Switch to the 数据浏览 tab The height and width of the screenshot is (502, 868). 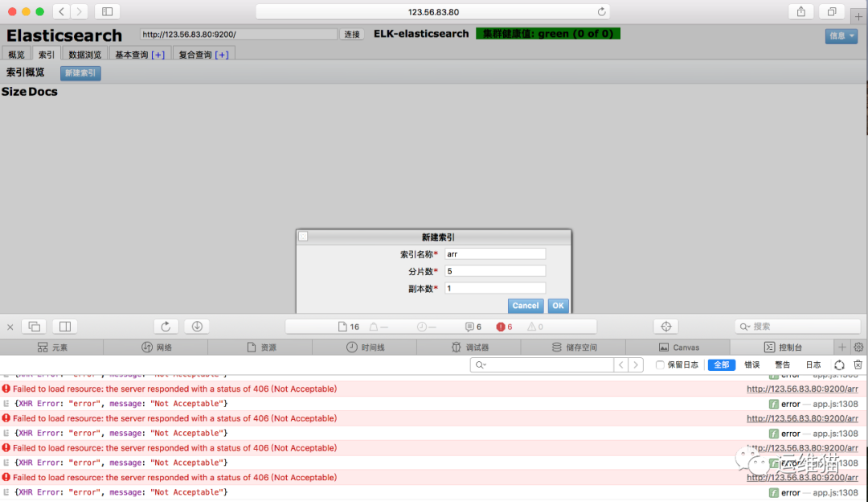click(84, 54)
